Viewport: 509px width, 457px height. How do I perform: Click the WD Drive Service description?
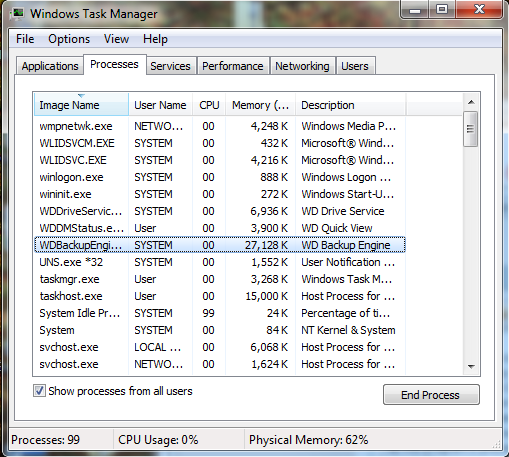(343, 211)
